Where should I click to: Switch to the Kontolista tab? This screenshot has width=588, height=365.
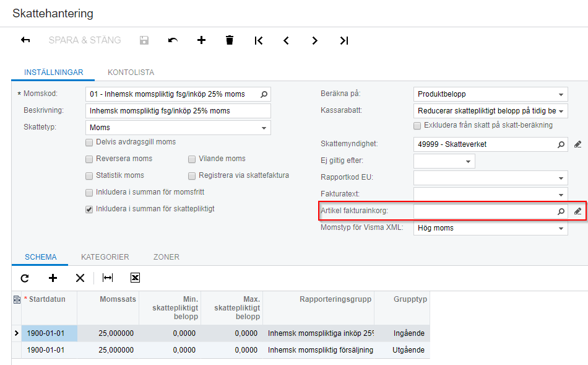coord(131,73)
